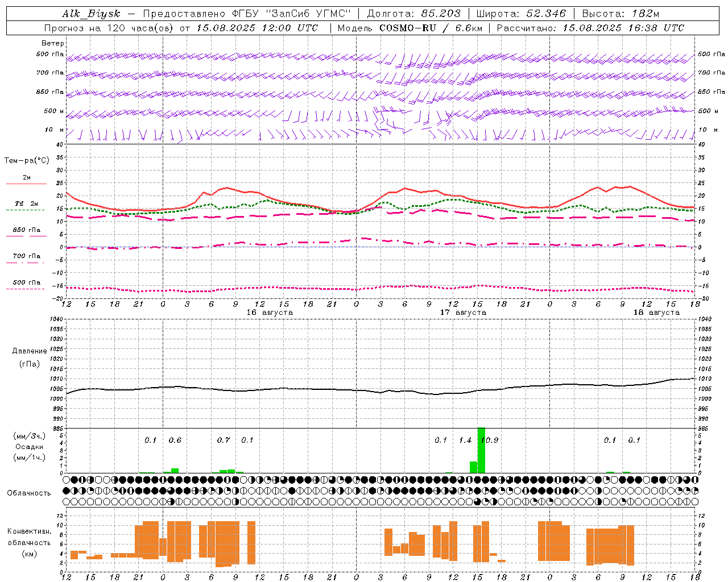This screenshot has height=582, width=728.
Task: Click the "Высота: 182м" header text
Action: click(621, 14)
